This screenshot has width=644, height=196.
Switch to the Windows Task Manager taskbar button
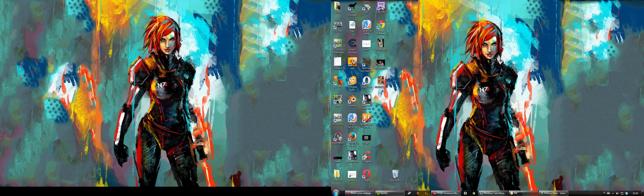pyautogui.click(x=493, y=193)
